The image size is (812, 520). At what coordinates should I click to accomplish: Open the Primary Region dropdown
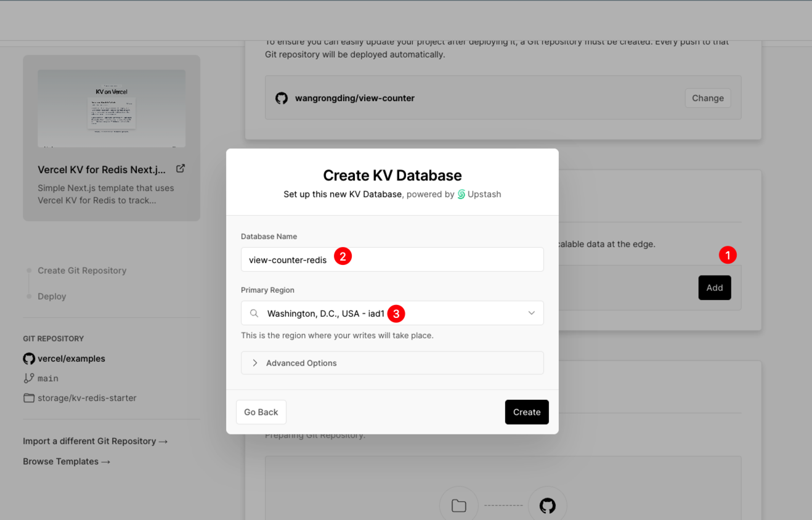(x=392, y=313)
